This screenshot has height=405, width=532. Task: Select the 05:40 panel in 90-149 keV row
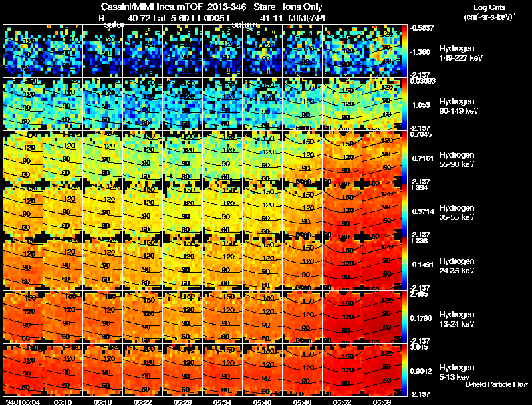pyautogui.click(x=262, y=104)
